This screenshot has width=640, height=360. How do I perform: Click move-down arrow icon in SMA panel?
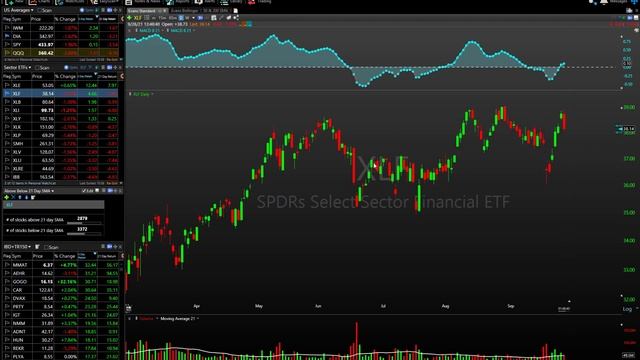coord(26,198)
